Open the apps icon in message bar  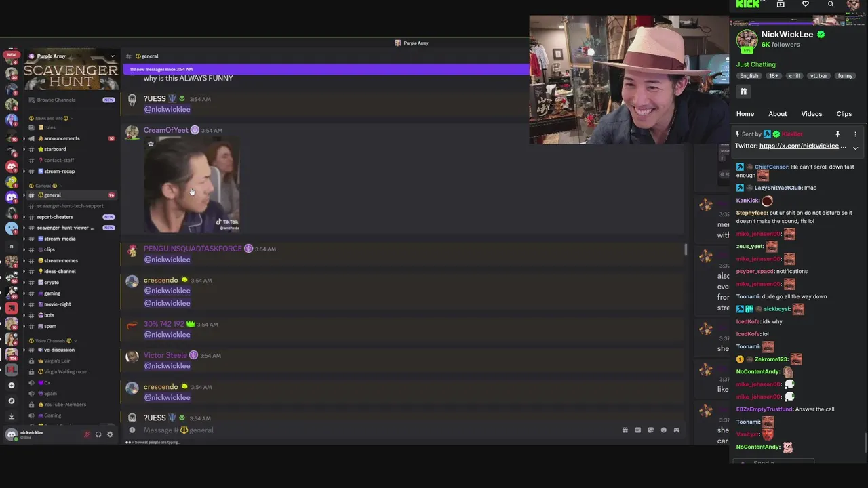[676, 430]
